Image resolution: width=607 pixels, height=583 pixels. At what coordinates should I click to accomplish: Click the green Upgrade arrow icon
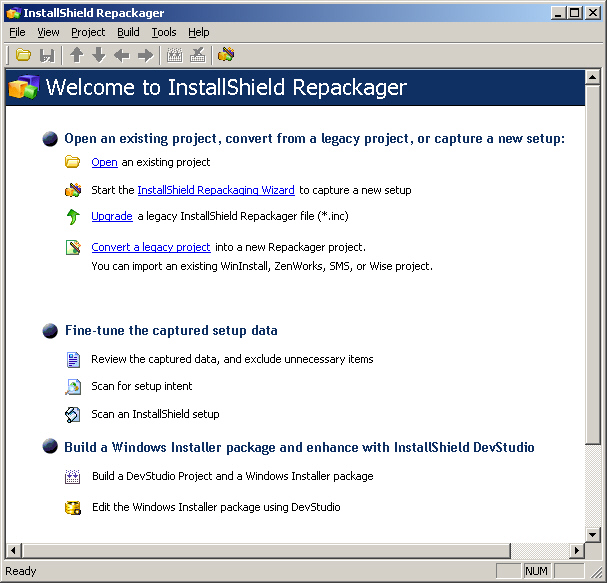pos(72,216)
